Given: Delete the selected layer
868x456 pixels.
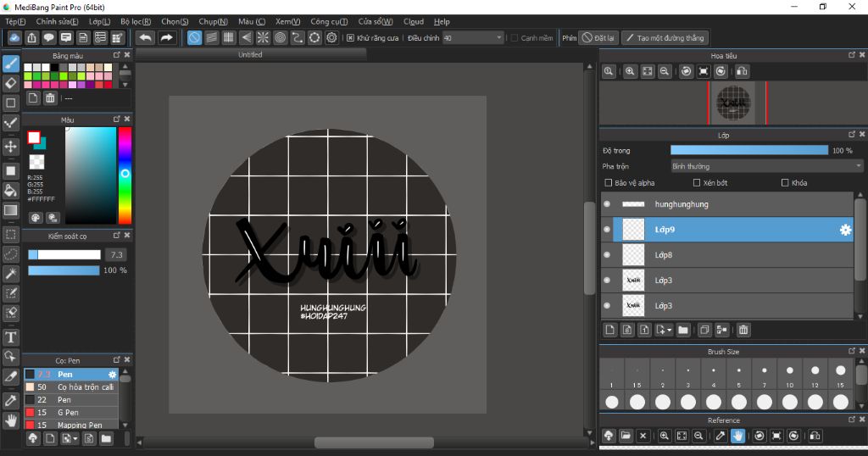Looking at the screenshot, I should pyautogui.click(x=743, y=330).
